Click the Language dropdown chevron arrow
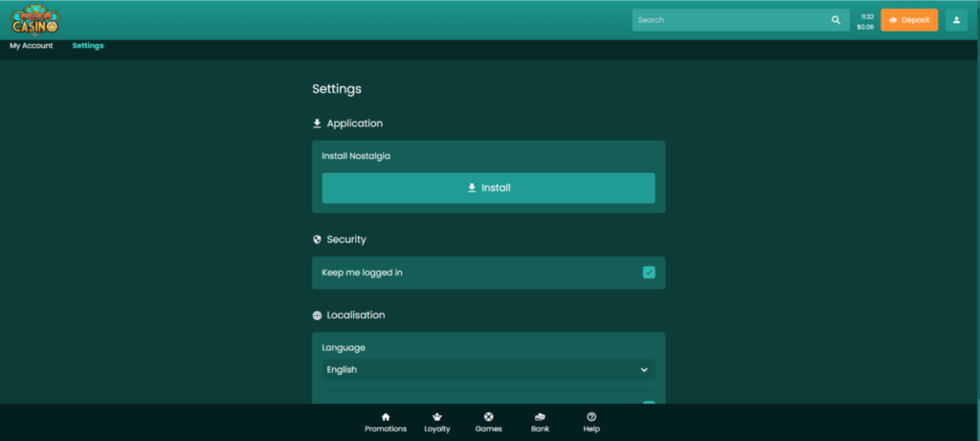The image size is (980, 441). 644,369
